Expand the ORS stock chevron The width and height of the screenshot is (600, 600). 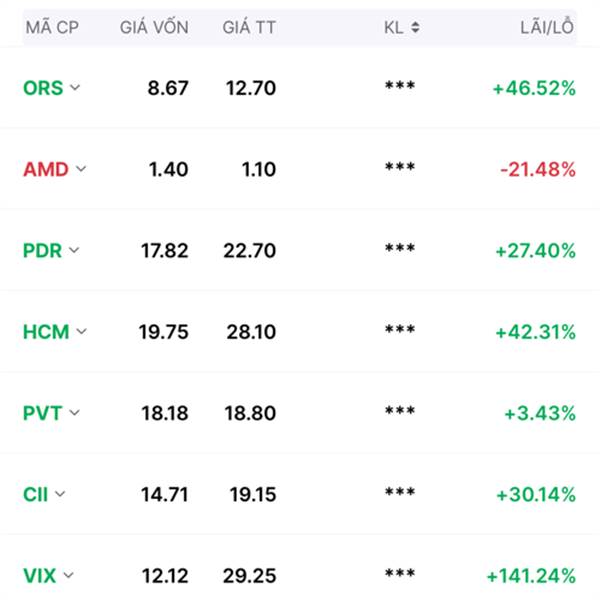click(75, 87)
